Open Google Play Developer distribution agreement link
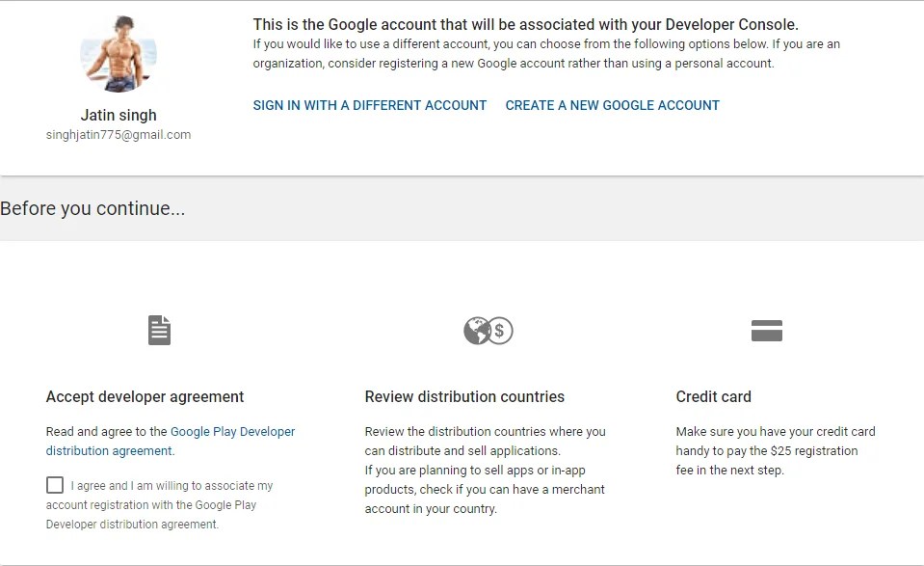The image size is (924, 566). pyautogui.click(x=232, y=432)
